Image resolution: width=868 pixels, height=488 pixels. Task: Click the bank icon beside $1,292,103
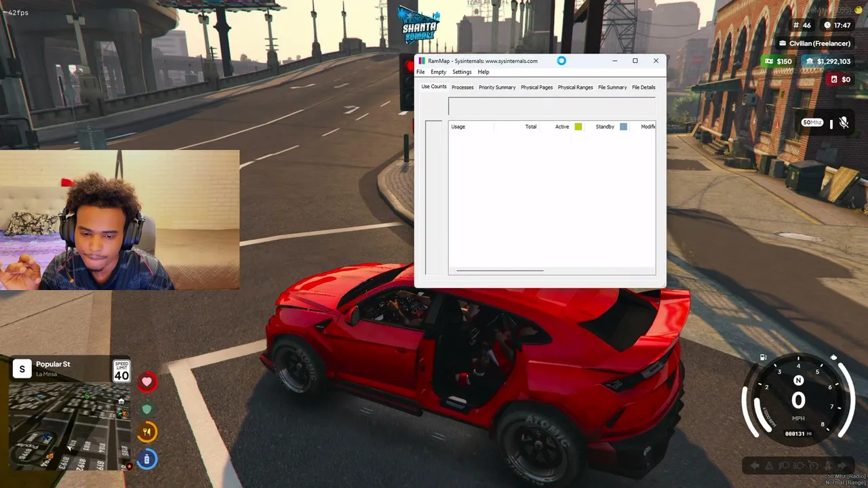point(810,62)
